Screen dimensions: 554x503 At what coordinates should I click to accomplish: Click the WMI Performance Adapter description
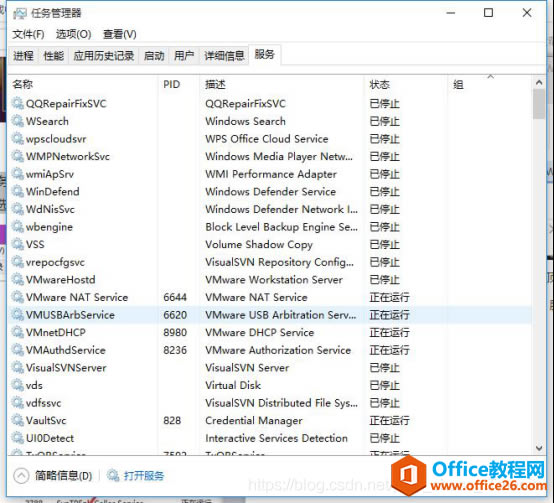pos(271,174)
